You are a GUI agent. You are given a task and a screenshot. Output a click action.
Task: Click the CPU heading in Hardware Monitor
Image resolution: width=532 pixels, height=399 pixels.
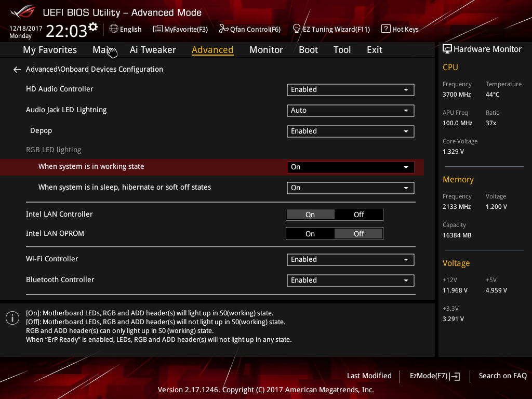point(450,67)
